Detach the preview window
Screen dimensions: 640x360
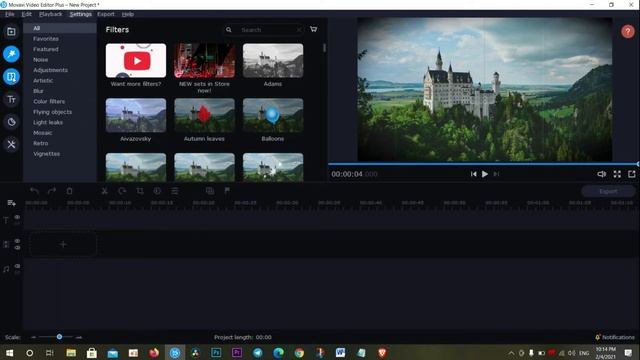pyautogui.click(x=632, y=174)
